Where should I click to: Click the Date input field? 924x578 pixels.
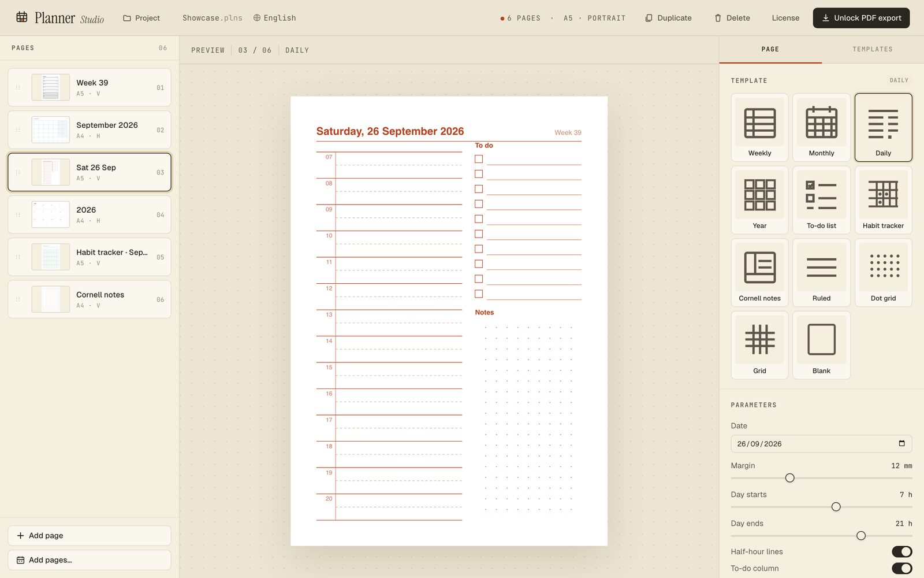tap(821, 443)
